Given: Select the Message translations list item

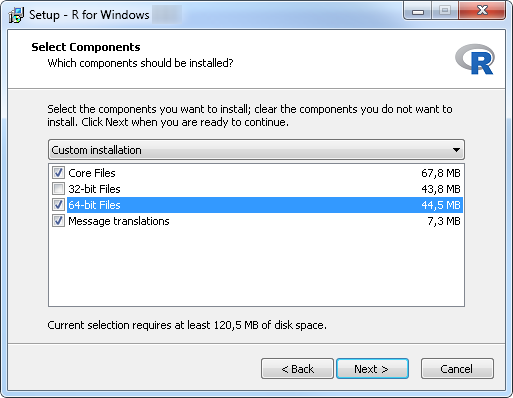Looking at the screenshot, I should point(256,221).
